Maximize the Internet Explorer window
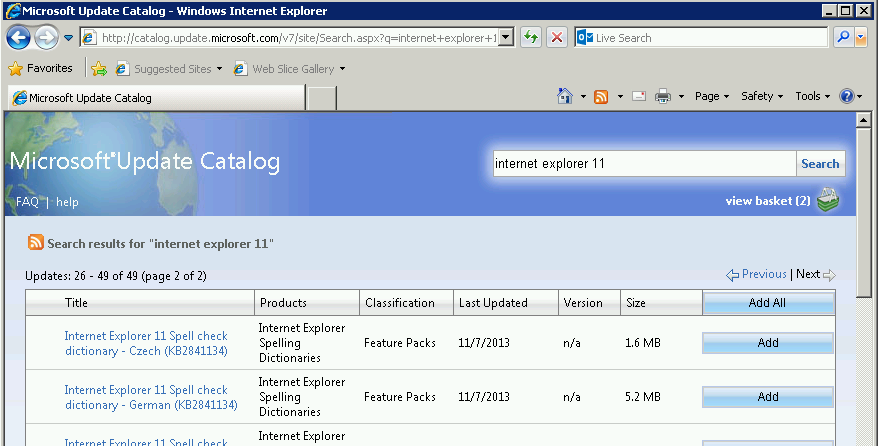This screenshot has height=446, width=878. (x=846, y=11)
